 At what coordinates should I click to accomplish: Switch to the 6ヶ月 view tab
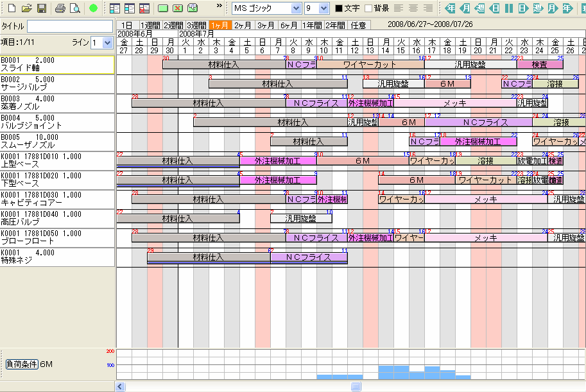[289, 25]
